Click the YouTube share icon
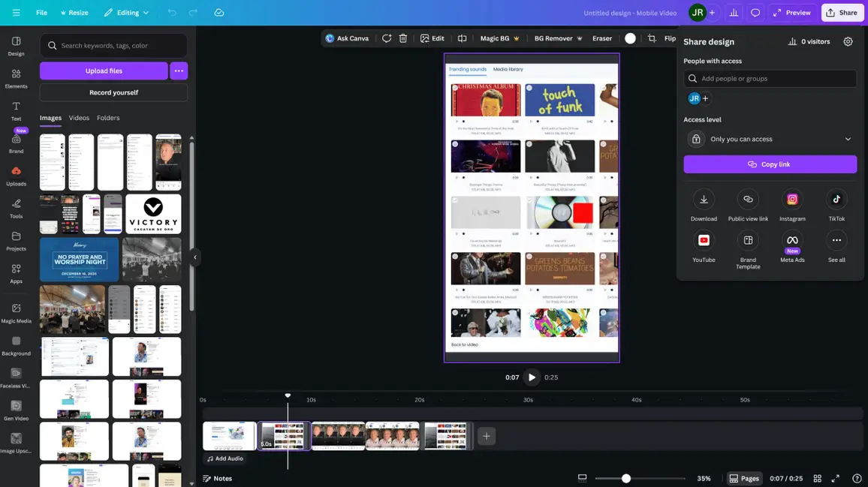Viewport: 868px width, 487px height. click(704, 241)
